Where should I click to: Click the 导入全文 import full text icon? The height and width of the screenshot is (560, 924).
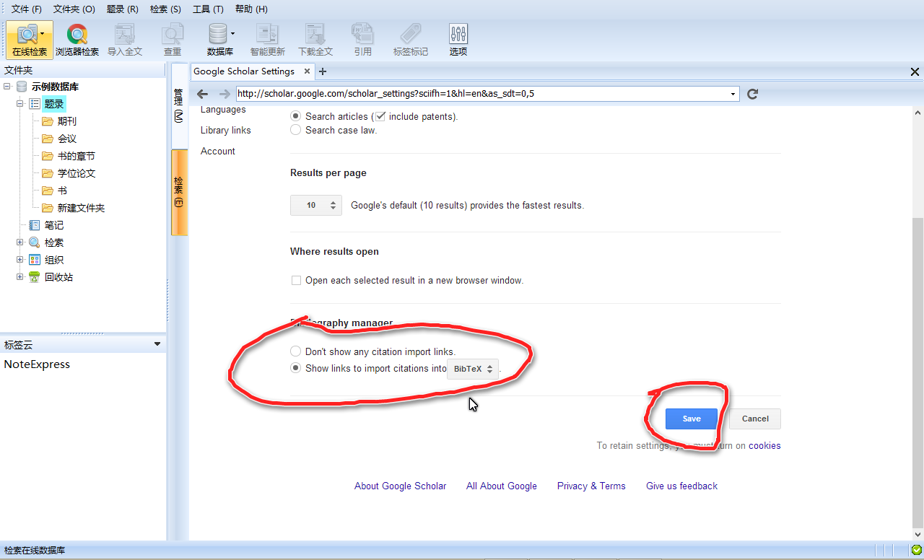[125, 40]
